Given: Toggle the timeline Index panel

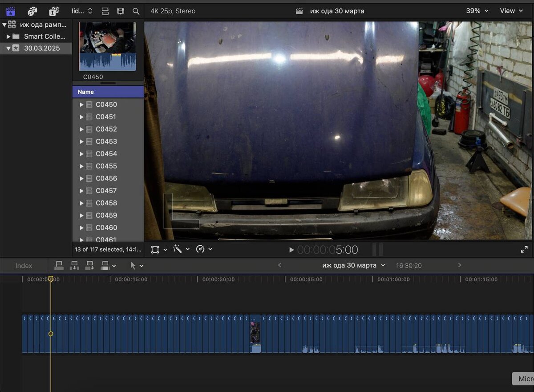Looking at the screenshot, I should pyautogui.click(x=24, y=266).
